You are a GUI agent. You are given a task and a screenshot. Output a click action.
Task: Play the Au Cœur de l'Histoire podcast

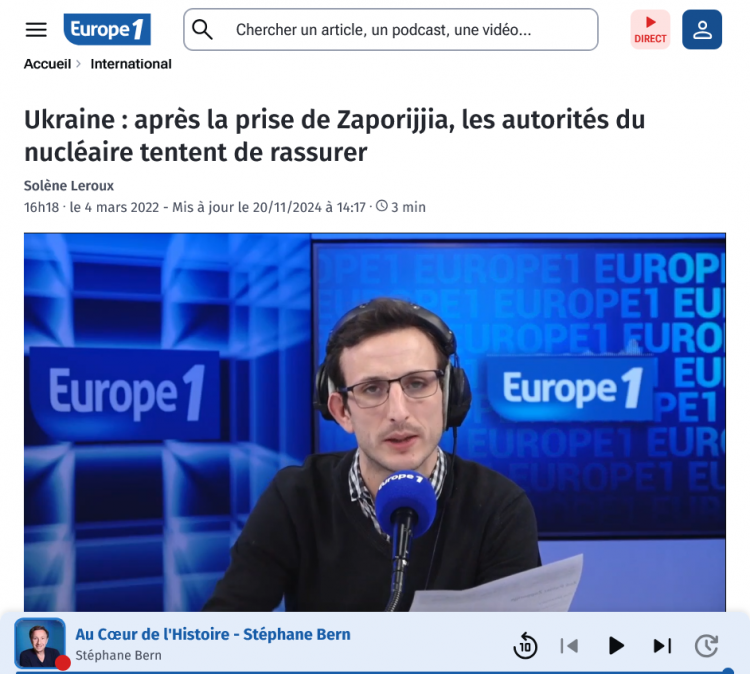click(616, 646)
